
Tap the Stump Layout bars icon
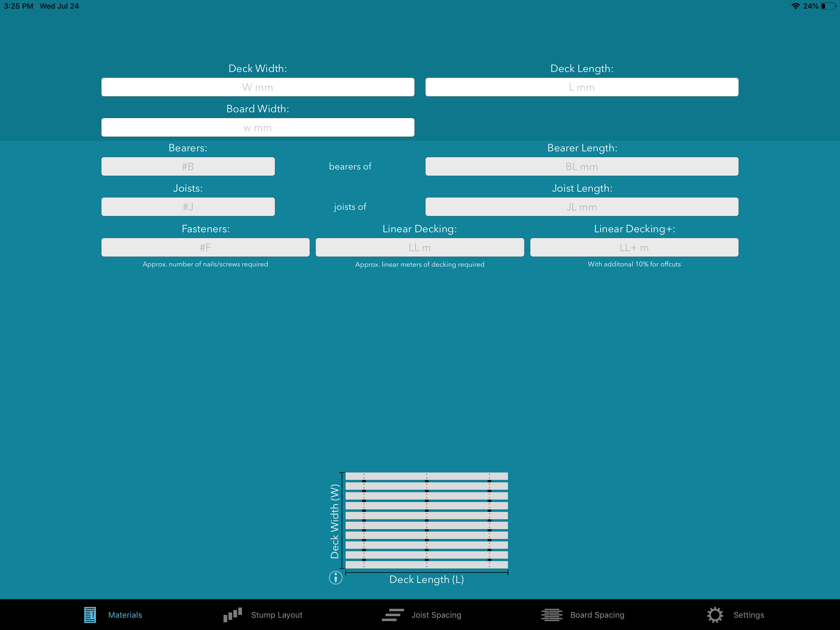tap(232, 614)
